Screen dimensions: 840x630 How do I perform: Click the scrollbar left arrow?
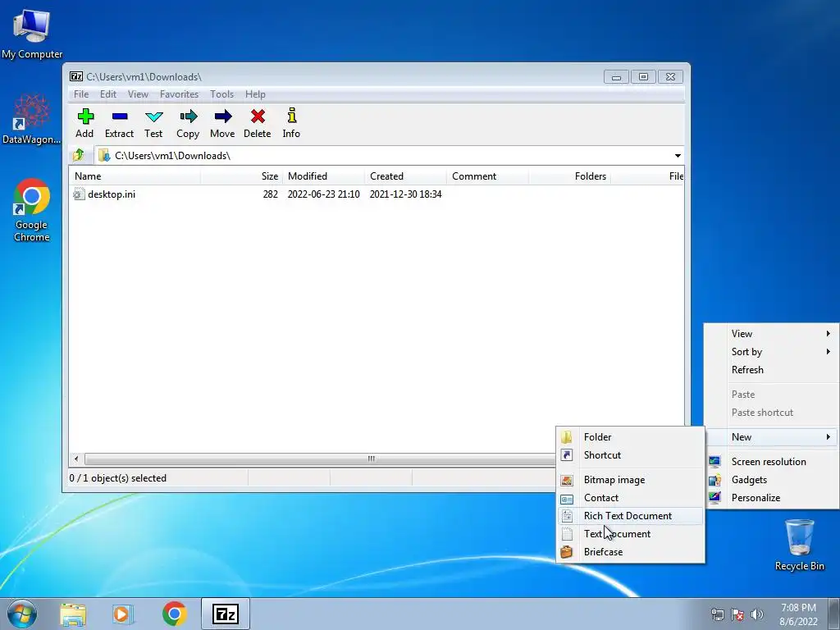tap(76, 459)
